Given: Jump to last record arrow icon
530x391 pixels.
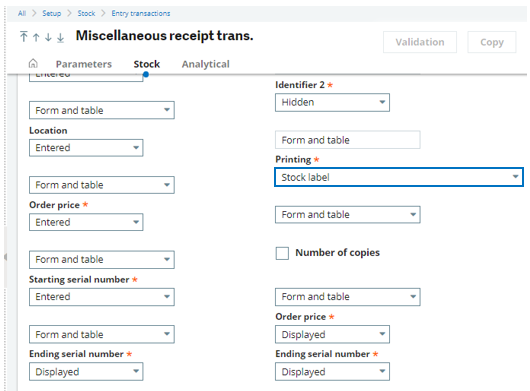Looking at the screenshot, I should click(61, 38).
